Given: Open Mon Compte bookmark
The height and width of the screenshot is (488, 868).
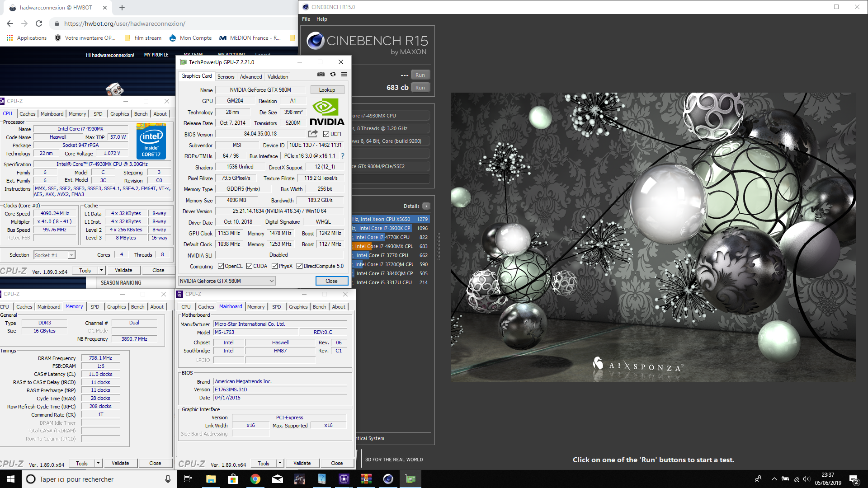Looking at the screenshot, I should pos(190,38).
